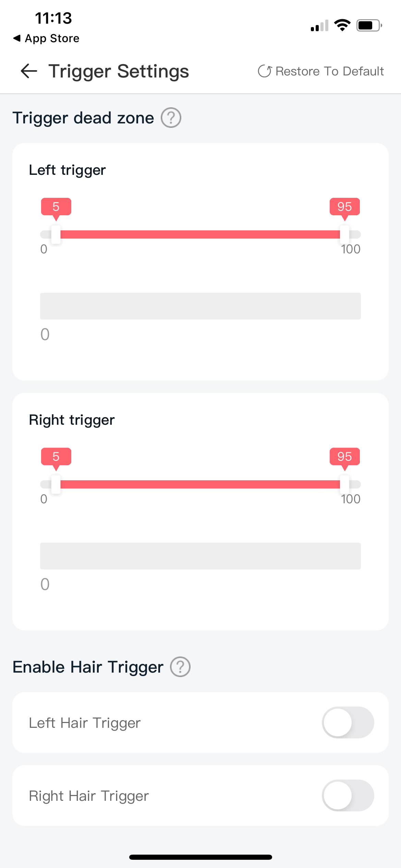
Task: Click the Right trigger input level bar
Action: (200, 556)
